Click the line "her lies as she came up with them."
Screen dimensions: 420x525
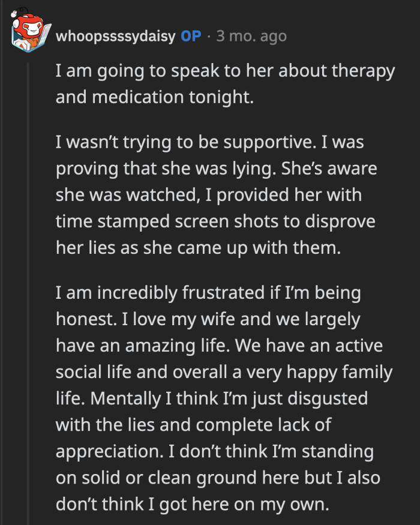(197, 248)
